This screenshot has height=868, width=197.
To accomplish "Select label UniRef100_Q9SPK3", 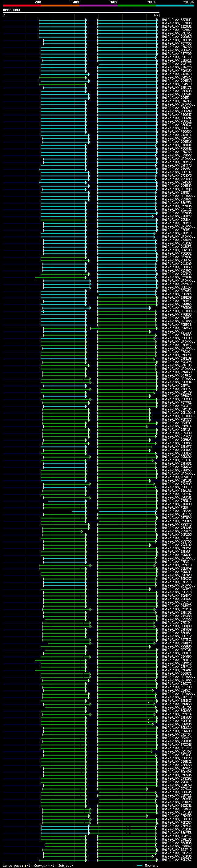I will click(x=177, y=274).
